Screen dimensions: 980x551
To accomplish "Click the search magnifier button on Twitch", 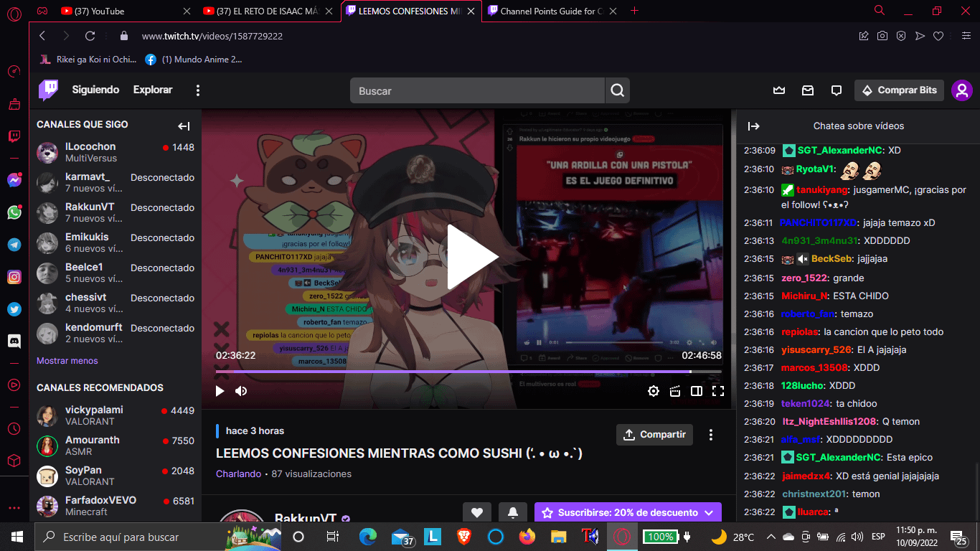I will tap(617, 90).
